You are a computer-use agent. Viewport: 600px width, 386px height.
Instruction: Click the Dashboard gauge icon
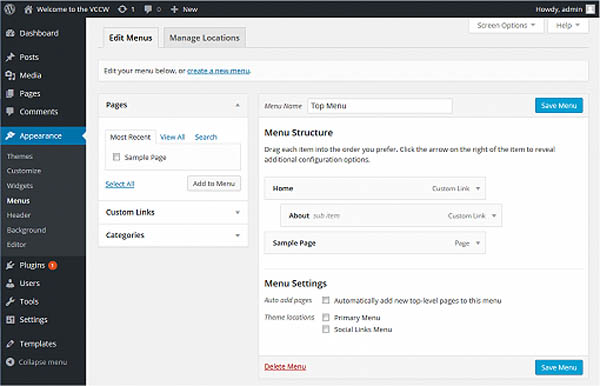(x=10, y=33)
